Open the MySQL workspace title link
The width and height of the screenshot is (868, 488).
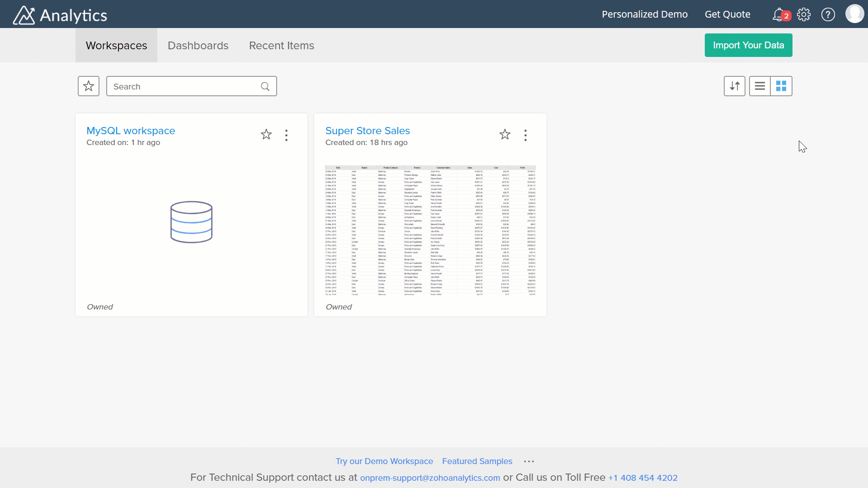(x=131, y=131)
